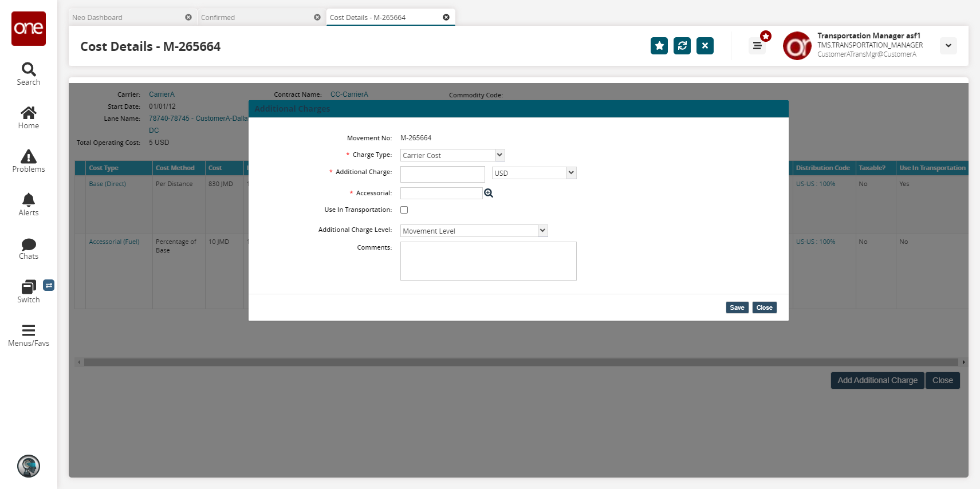Open the assistant avatar in the sidebar
980x489 pixels.
[29, 466]
